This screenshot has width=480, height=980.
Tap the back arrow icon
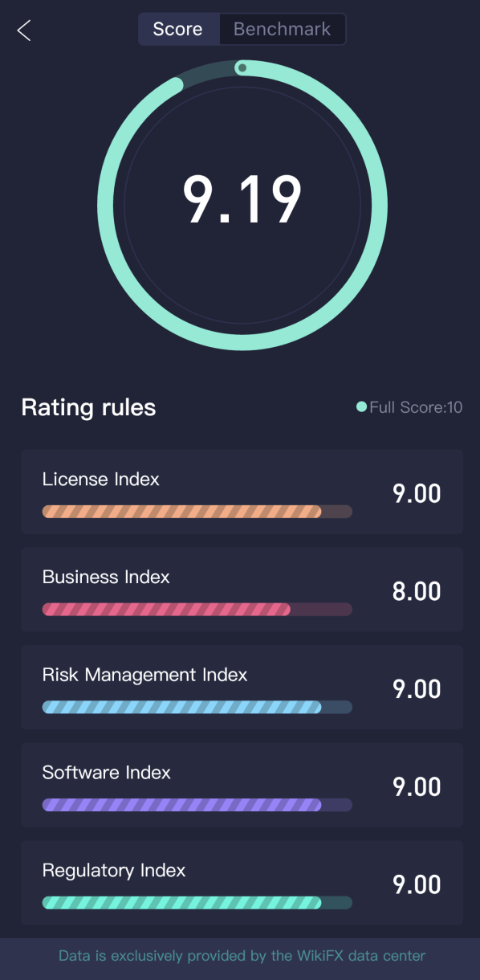pyautogui.click(x=24, y=31)
